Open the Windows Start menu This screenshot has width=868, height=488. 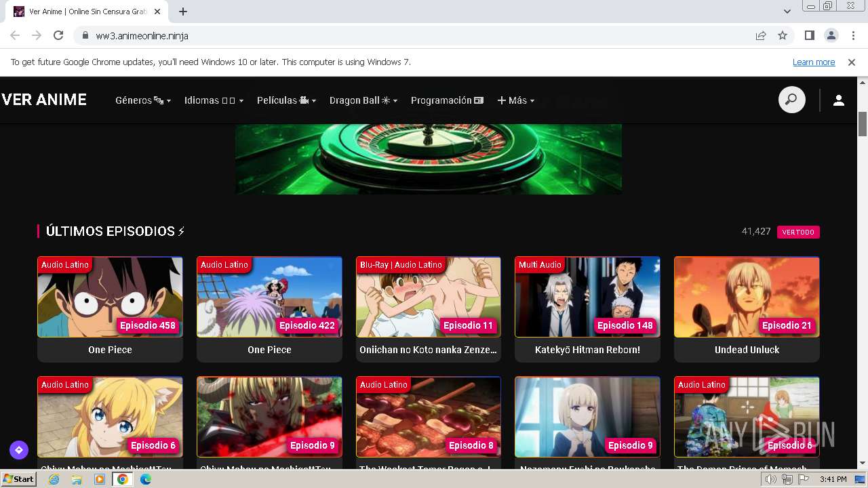pos(18,479)
